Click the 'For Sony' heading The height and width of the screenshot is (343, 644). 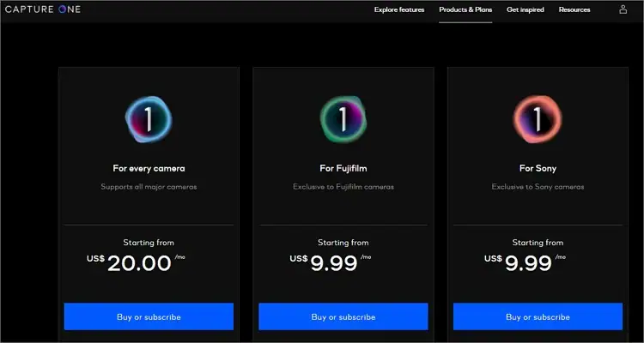538,168
